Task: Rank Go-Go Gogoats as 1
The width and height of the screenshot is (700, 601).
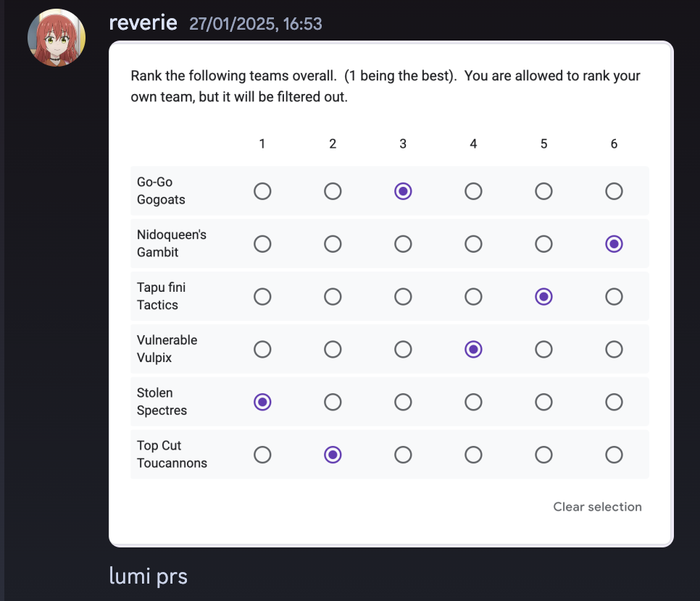Action: point(262,191)
